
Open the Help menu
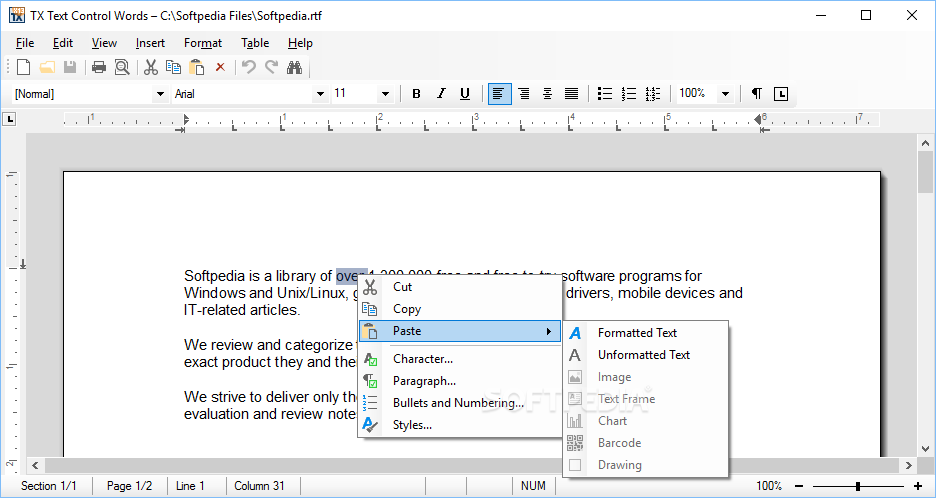pyautogui.click(x=300, y=43)
